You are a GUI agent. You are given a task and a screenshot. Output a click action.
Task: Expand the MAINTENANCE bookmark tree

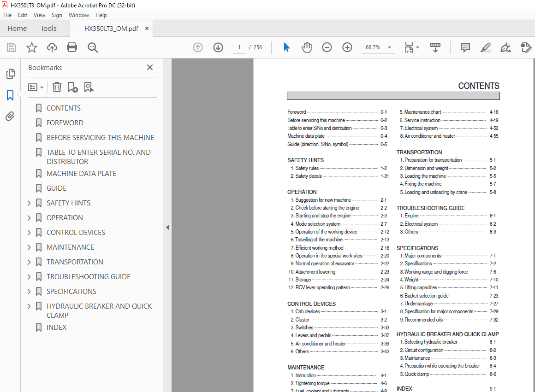[x=29, y=247]
